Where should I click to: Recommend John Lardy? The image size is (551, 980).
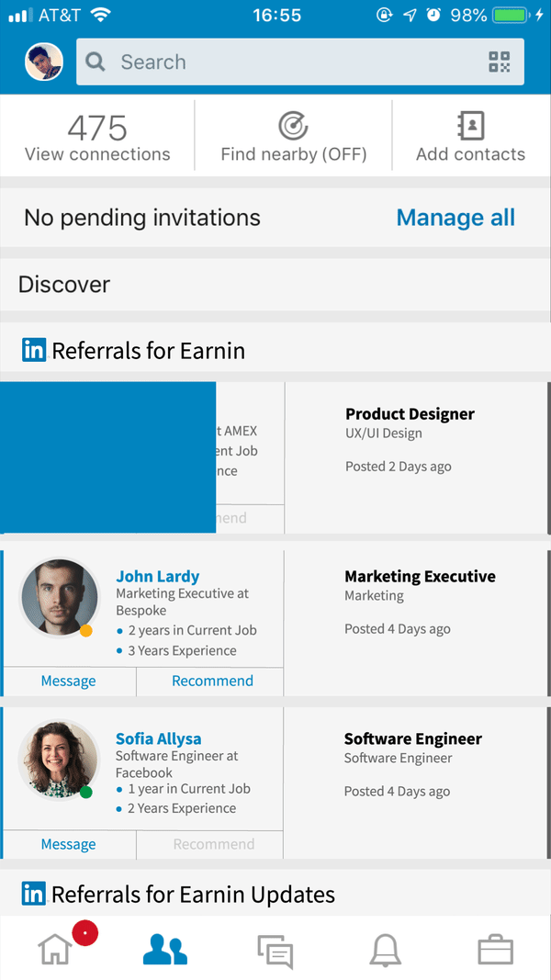(212, 681)
